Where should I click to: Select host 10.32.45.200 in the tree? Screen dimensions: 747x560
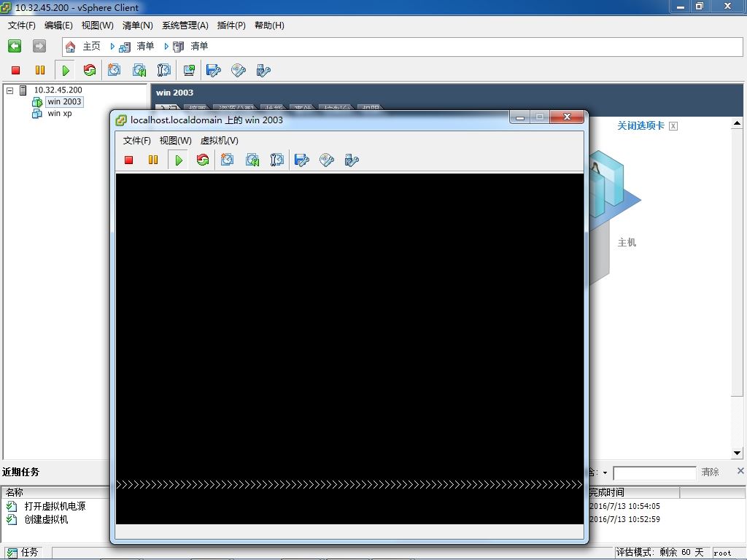(58, 90)
